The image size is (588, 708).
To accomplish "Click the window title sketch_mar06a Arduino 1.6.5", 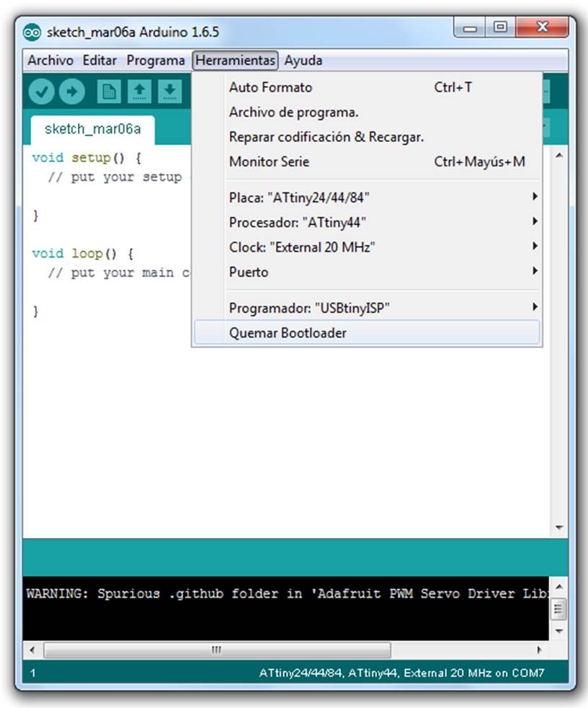I will click(133, 32).
